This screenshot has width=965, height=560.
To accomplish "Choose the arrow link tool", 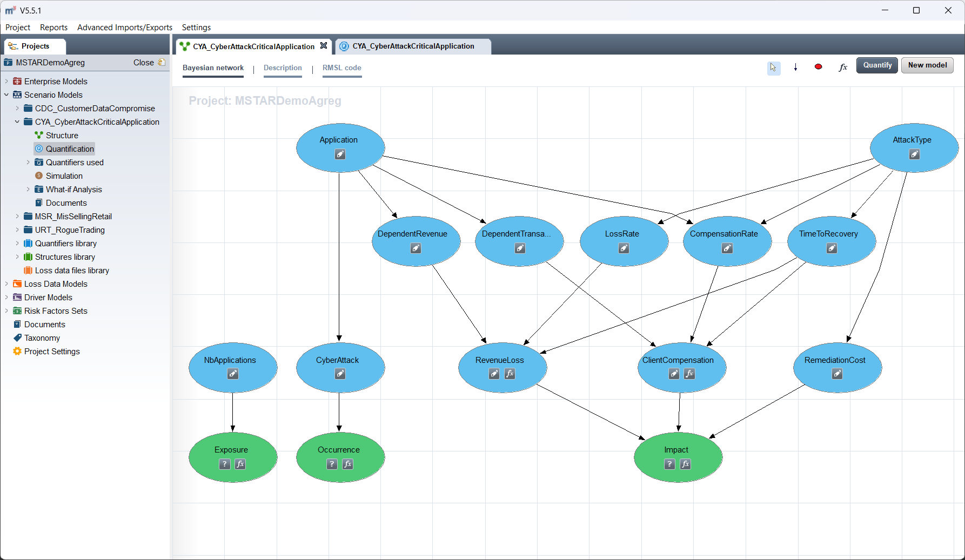I will coord(795,67).
